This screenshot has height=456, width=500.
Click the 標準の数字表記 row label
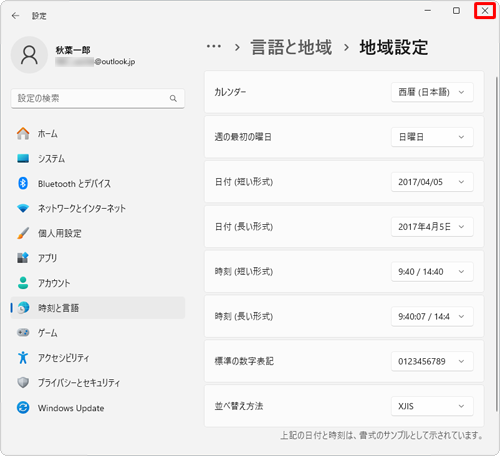point(244,361)
